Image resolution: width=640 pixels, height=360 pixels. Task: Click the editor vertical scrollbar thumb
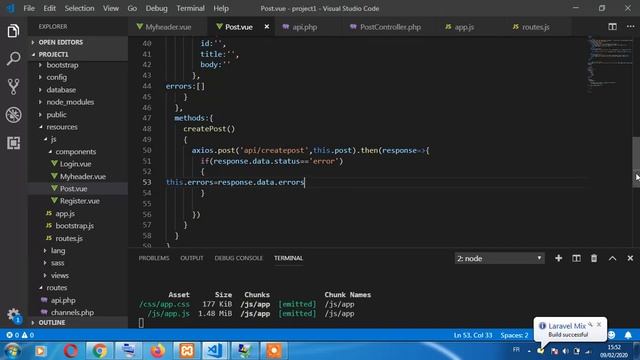[x=636, y=162]
